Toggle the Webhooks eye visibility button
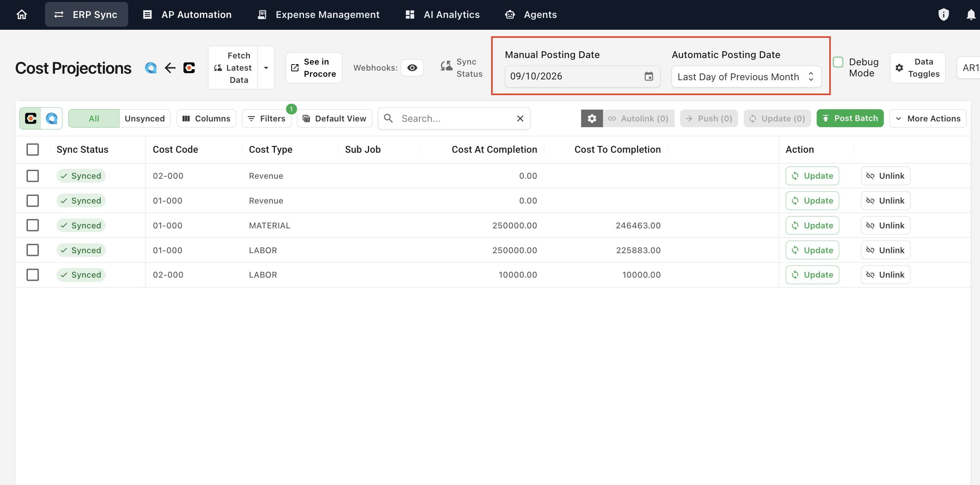Screen dimensions: 980x485 coord(412,68)
